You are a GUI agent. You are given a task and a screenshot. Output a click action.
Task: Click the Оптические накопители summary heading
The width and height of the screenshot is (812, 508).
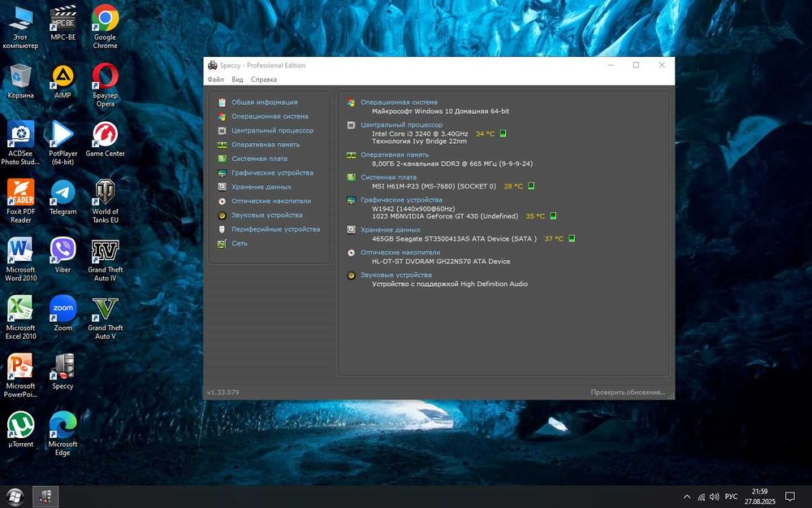point(400,253)
